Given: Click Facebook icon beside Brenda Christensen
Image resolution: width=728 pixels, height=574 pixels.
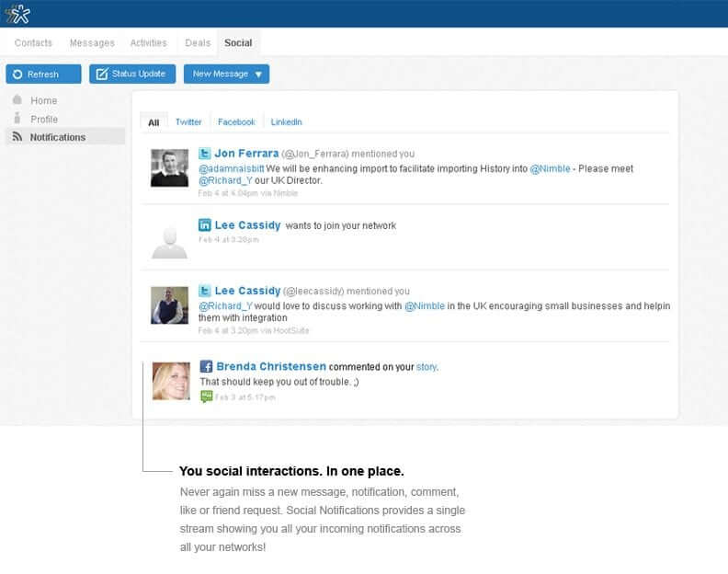Looking at the screenshot, I should tap(207, 366).
